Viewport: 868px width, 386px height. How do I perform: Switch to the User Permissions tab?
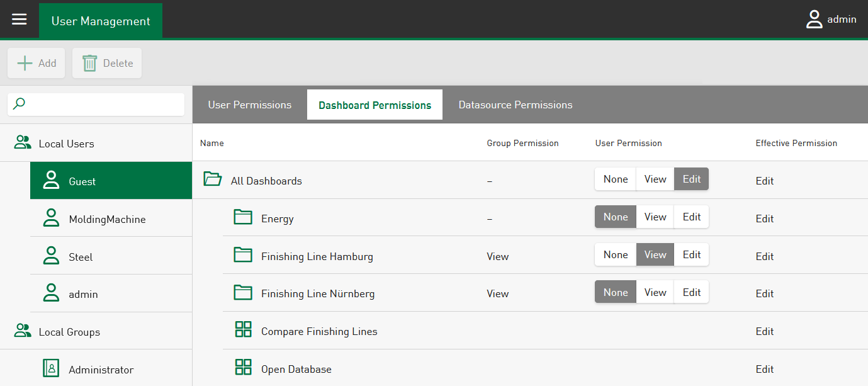pyautogui.click(x=249, y=105)
